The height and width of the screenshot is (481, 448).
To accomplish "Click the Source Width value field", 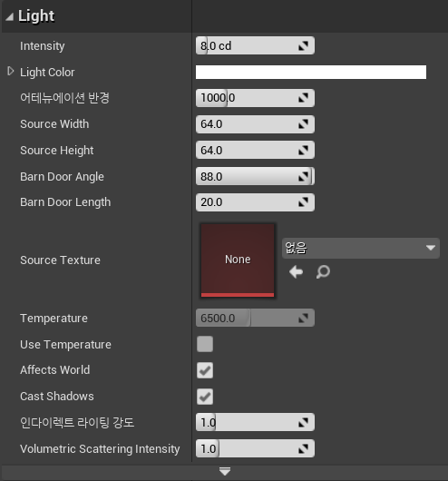I will (255, 124).
